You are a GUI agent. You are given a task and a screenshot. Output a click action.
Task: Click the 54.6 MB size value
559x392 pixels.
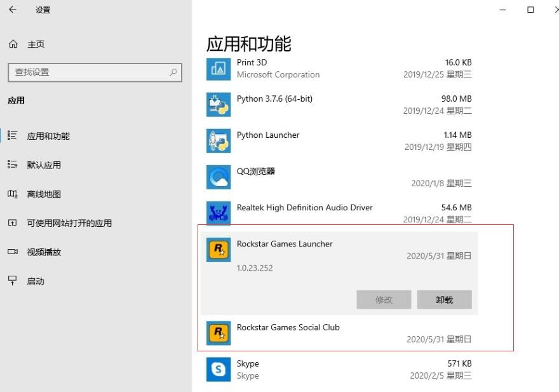[456, 208]
